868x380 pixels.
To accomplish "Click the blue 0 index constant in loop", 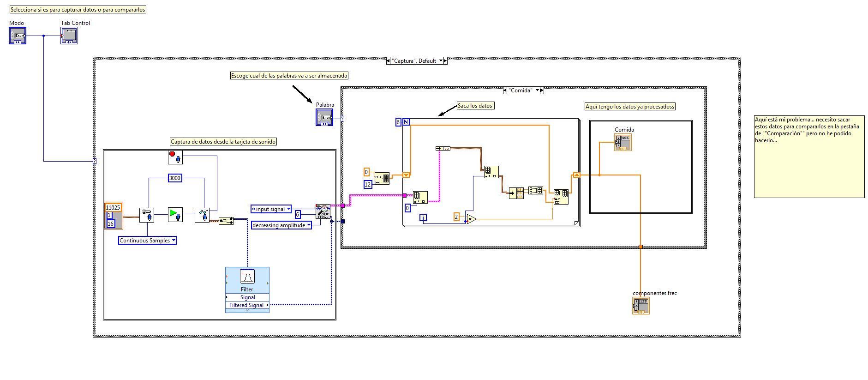I will tap(408, 208).
